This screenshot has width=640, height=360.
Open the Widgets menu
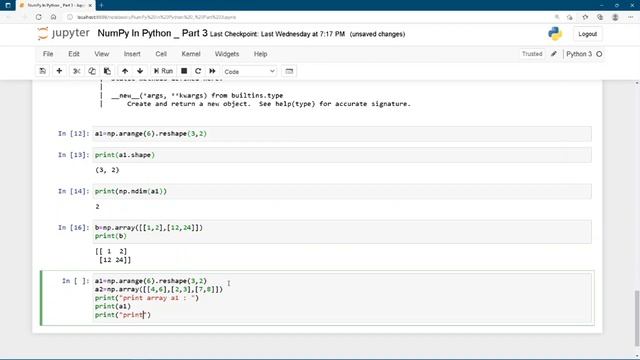[x=227, y=54]
